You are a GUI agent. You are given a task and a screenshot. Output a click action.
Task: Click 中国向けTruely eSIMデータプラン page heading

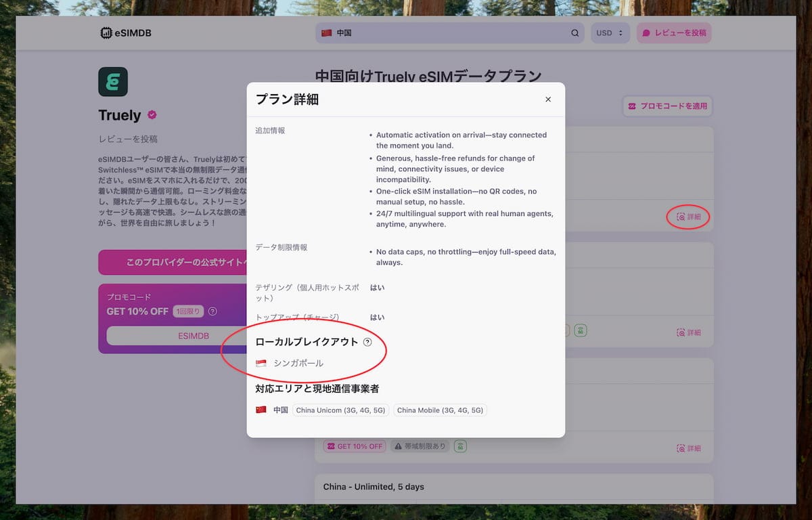429,77
